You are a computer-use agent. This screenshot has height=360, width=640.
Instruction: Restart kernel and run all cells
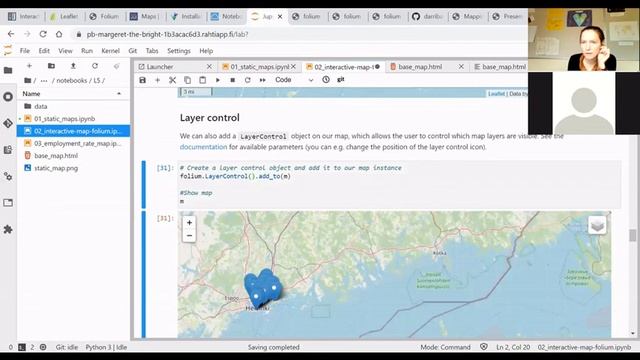[x=262, y=80]
